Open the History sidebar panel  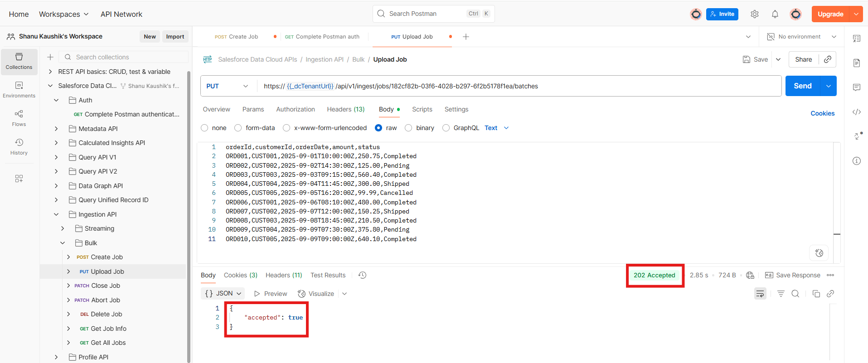click(19, 147)
